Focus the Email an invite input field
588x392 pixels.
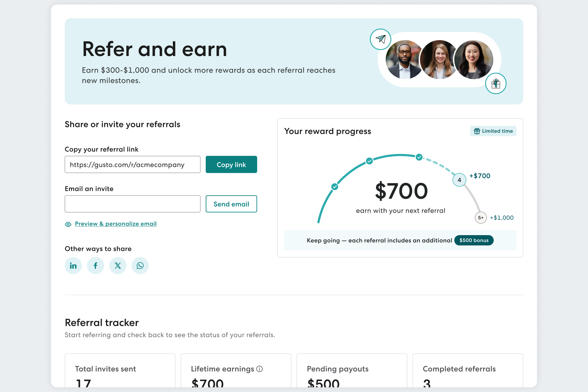pos(132,204)
